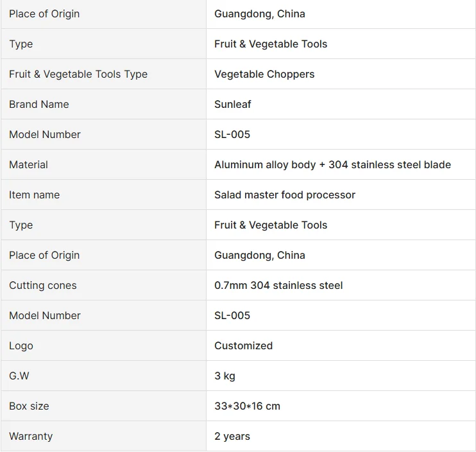Click the Model Number label below Cutting cones
The image size is (476, 452).
click(45, 315)
